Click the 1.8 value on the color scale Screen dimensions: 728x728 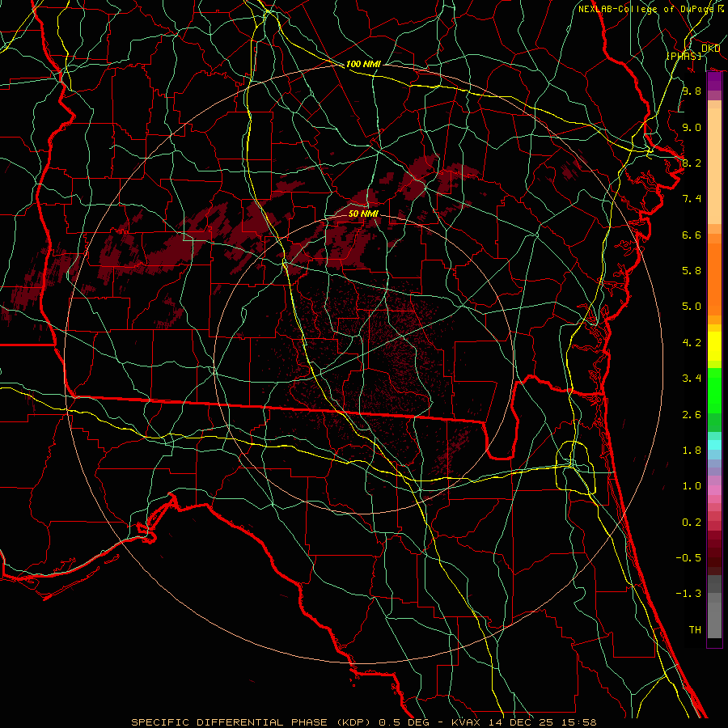tap(692, 451)
